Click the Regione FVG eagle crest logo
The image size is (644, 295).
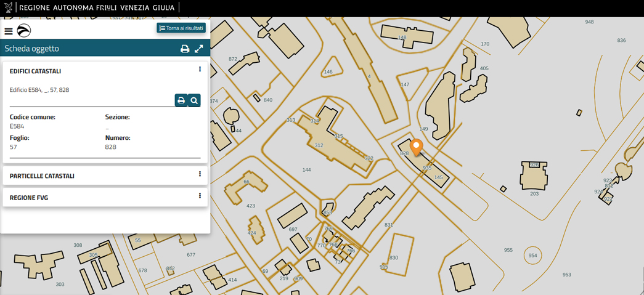[8, 8]
